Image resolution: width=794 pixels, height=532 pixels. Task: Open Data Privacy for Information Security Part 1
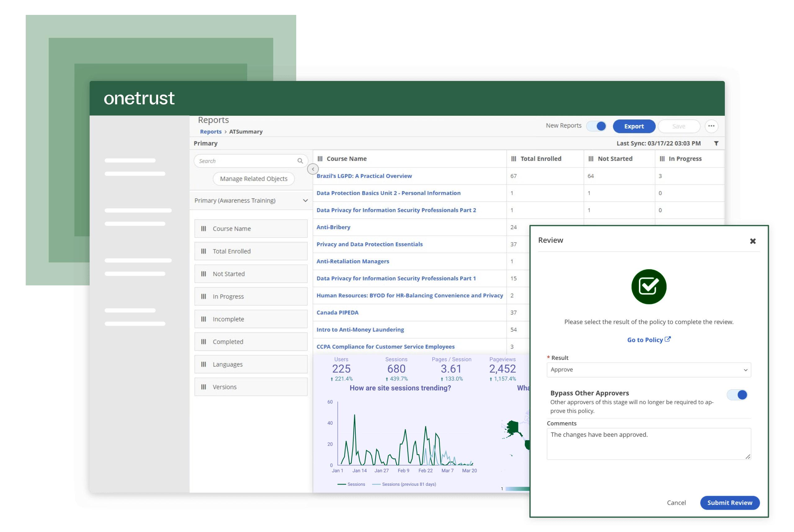(396, 278)
